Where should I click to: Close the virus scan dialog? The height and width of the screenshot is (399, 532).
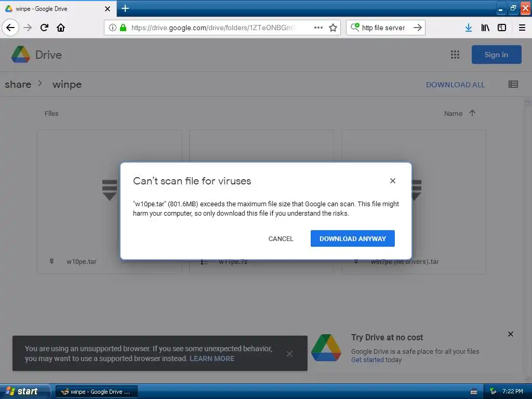pos(393,181)
